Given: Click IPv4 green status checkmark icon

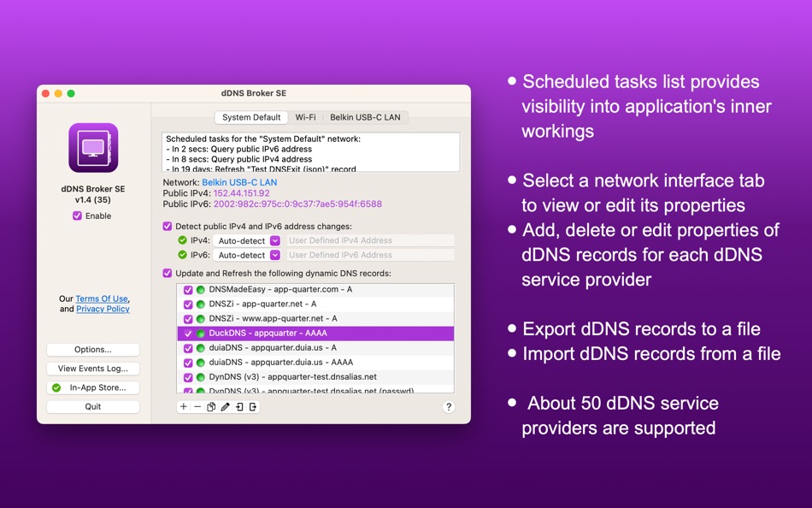Looking at the screenshot, I should [182, 240].
